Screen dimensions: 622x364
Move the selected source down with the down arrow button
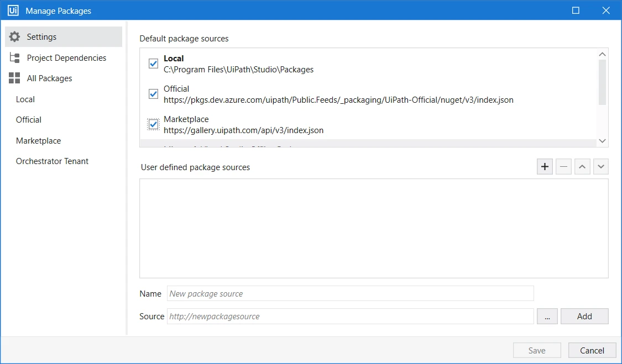[x=601, y=167]
